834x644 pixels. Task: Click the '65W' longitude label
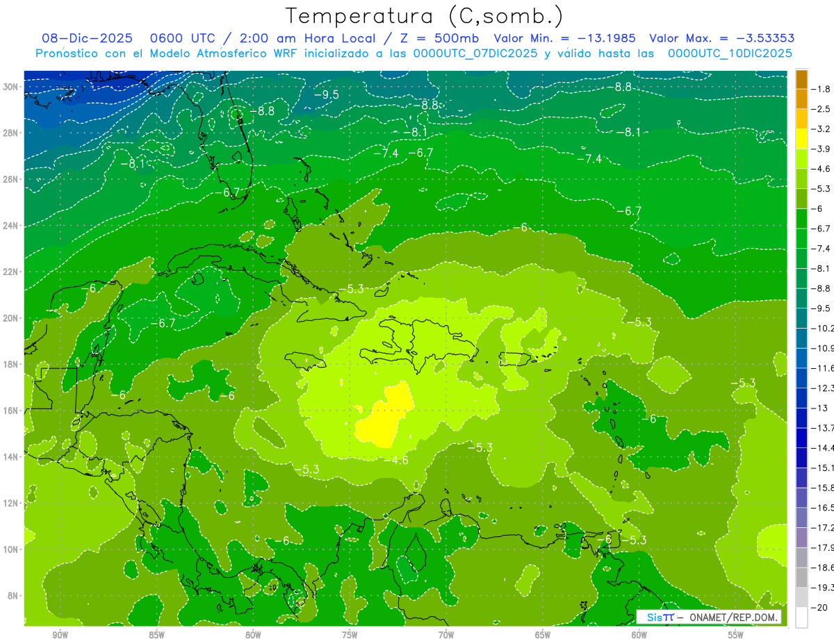point(542,635)
